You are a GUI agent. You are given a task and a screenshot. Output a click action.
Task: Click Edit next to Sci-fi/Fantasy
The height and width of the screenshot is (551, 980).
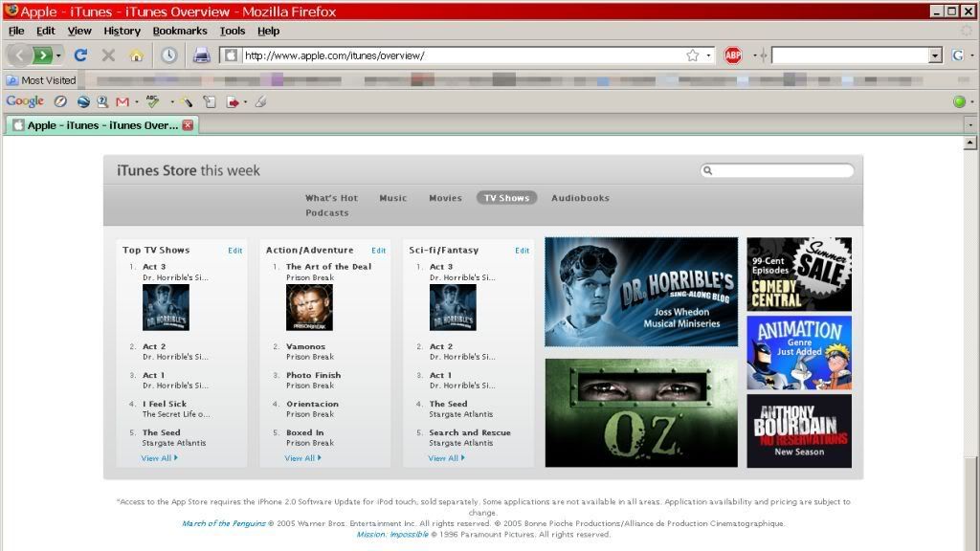point(522,251)
